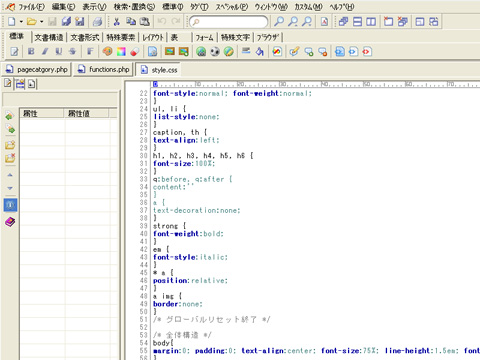Toggle the highlighted blue info sidebar button

point(10,205)
